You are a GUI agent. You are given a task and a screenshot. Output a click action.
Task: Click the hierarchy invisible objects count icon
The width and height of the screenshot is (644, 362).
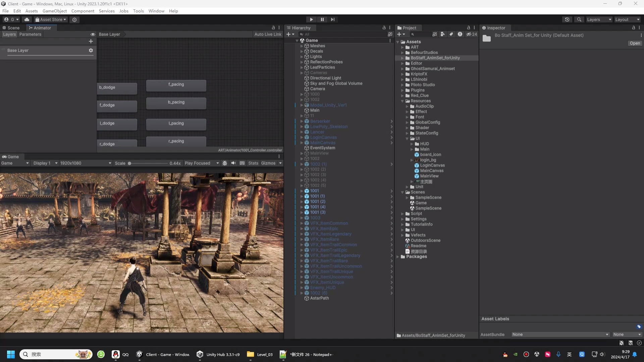470,34
